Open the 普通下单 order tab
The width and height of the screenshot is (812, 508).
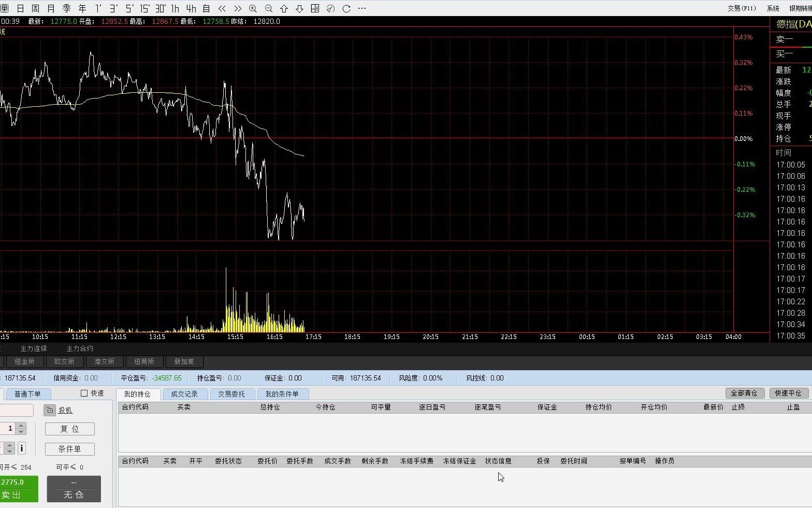point(27,394)
